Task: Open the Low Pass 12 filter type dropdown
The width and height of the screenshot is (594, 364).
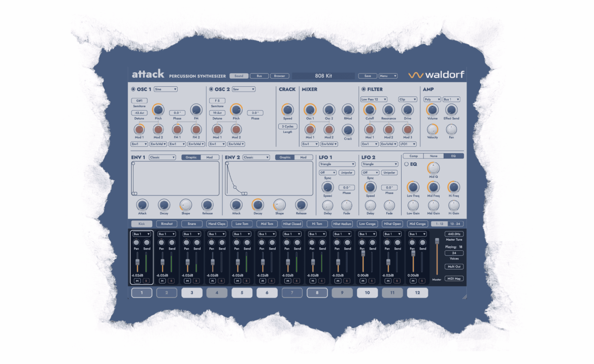Action: pos(374,100)
